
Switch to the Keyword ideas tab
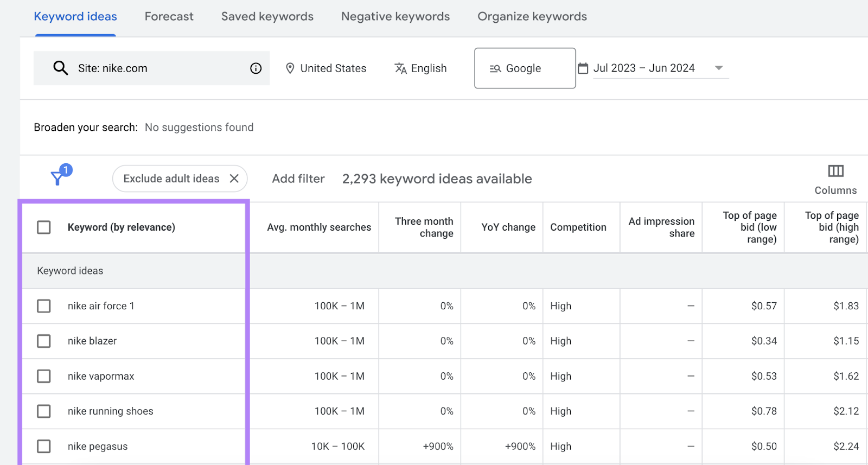(75, 16)
